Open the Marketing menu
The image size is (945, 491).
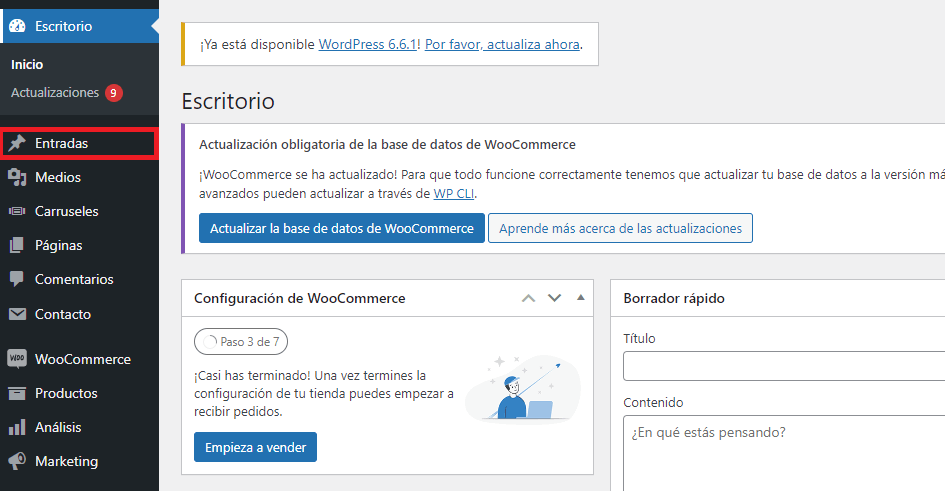tap(80, 461)
